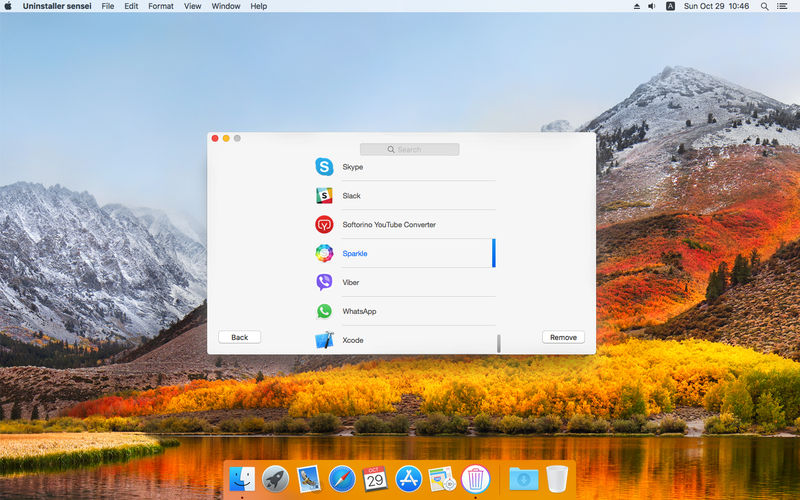Viewport: 800px width, 500px height.
Task: Open Spotlight search magnifier icon
Action: pyautogui.click(x=764, y=6)
